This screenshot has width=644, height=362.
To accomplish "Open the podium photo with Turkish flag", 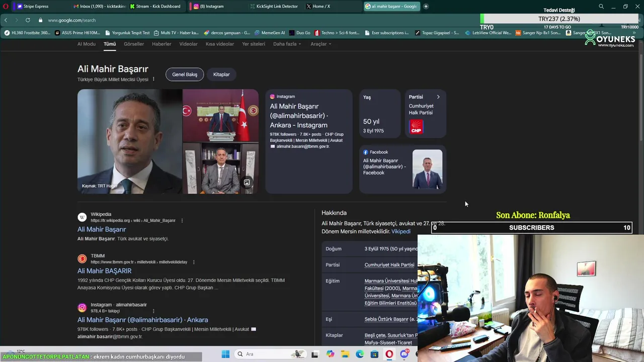I will click(x=220, y=115).
